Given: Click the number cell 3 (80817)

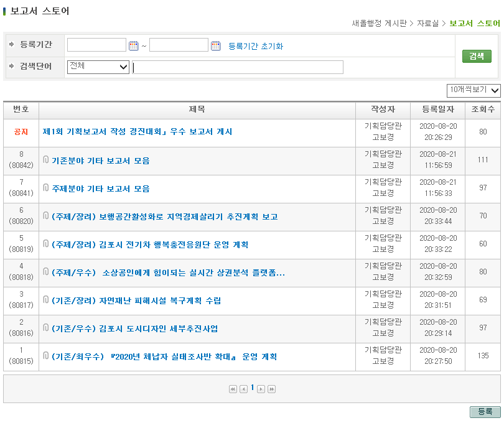Looking at the screenshot, I should [21, 300].
